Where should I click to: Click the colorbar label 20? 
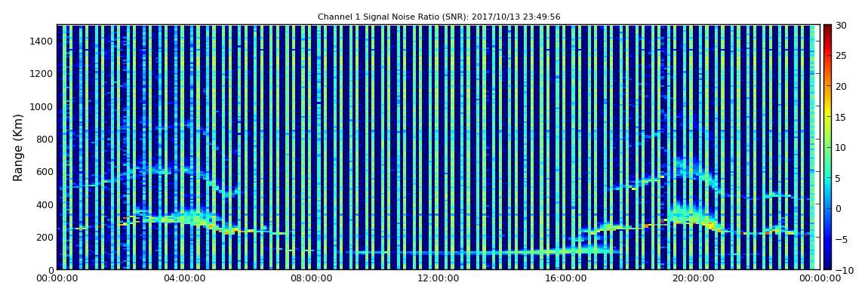(x=842, y=86)
